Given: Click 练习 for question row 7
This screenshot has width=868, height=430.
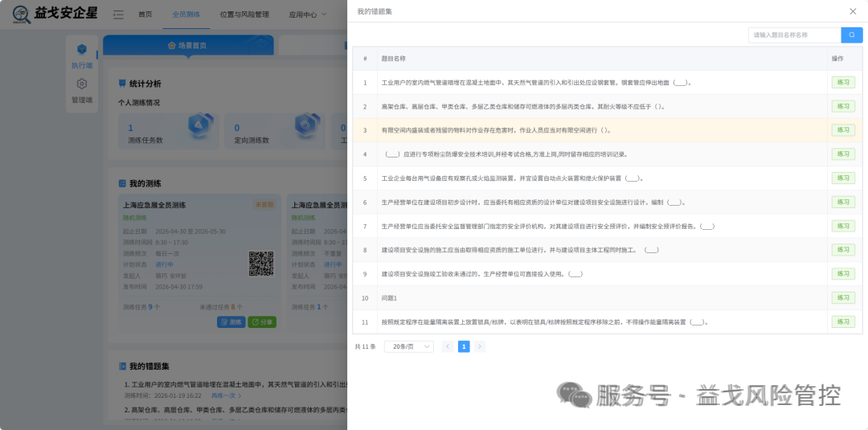Looking at the screenshot, I should [843, 226].
